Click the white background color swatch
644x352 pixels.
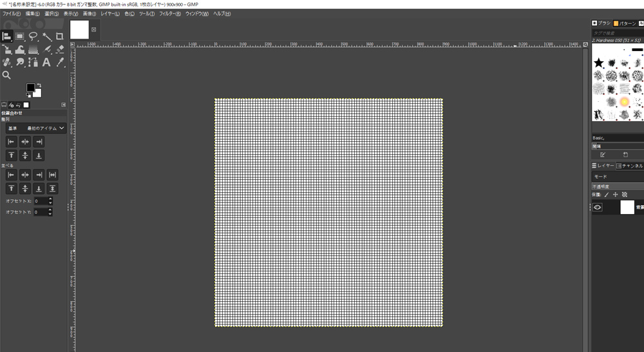tap(38, 93)
